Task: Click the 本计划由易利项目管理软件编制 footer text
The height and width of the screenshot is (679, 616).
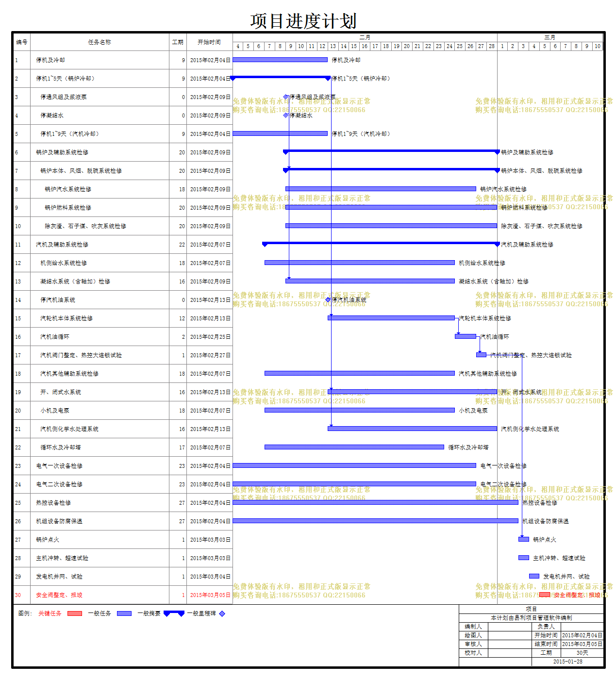Action: tap(532, 618)
